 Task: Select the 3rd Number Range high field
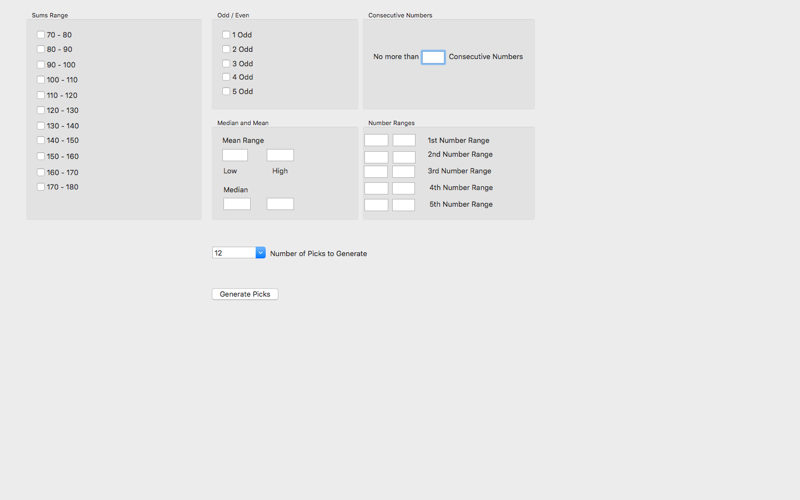(x=404, y=171)
